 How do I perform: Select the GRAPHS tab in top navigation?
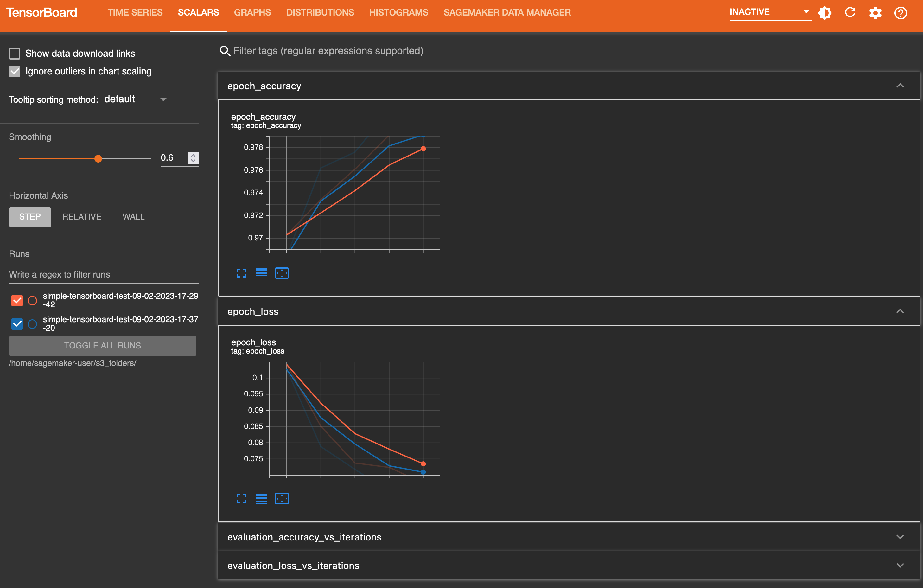tap(252, 12)
